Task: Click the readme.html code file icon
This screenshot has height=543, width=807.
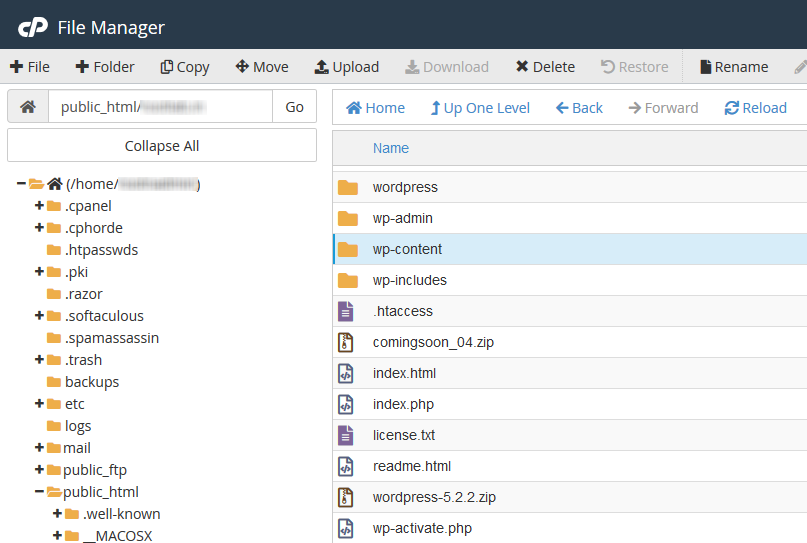Action: click(x=346, y=466)
